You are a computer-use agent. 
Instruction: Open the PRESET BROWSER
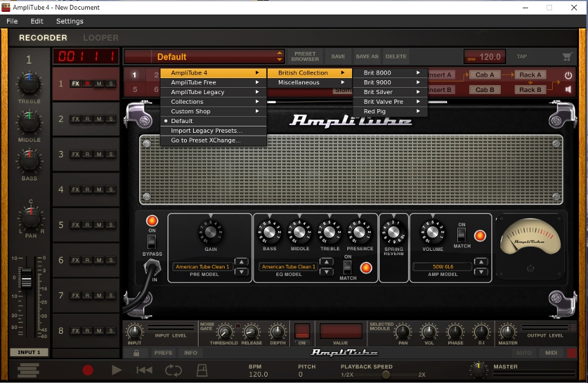[305, 57]
